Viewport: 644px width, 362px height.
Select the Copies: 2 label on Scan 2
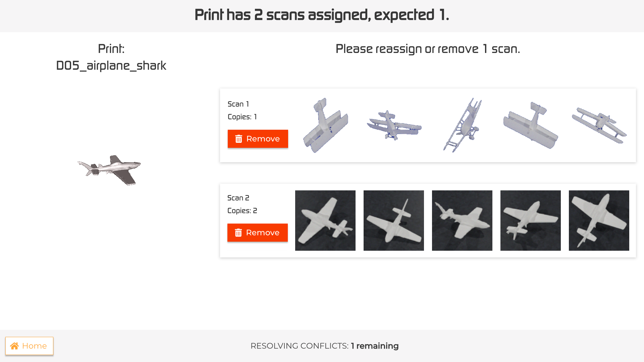[242, 210]
